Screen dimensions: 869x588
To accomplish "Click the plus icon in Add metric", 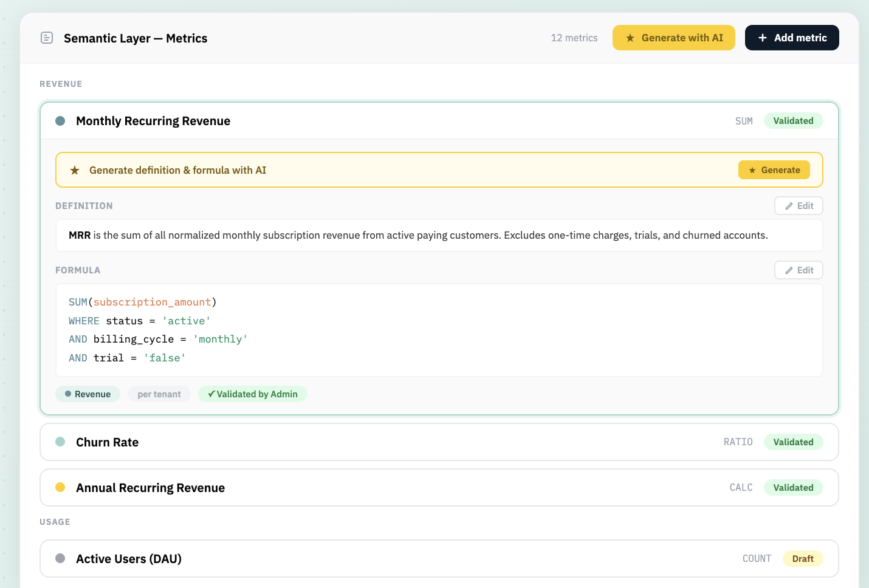I will pyautogui.click(x=763, y=38).
